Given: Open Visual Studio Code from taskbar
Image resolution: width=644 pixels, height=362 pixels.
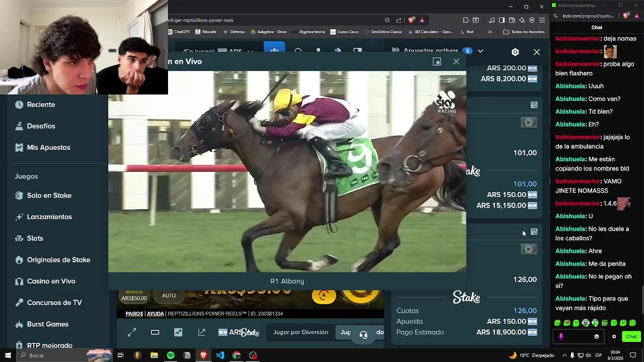Looking at the screenshot, I should point(220,355).
